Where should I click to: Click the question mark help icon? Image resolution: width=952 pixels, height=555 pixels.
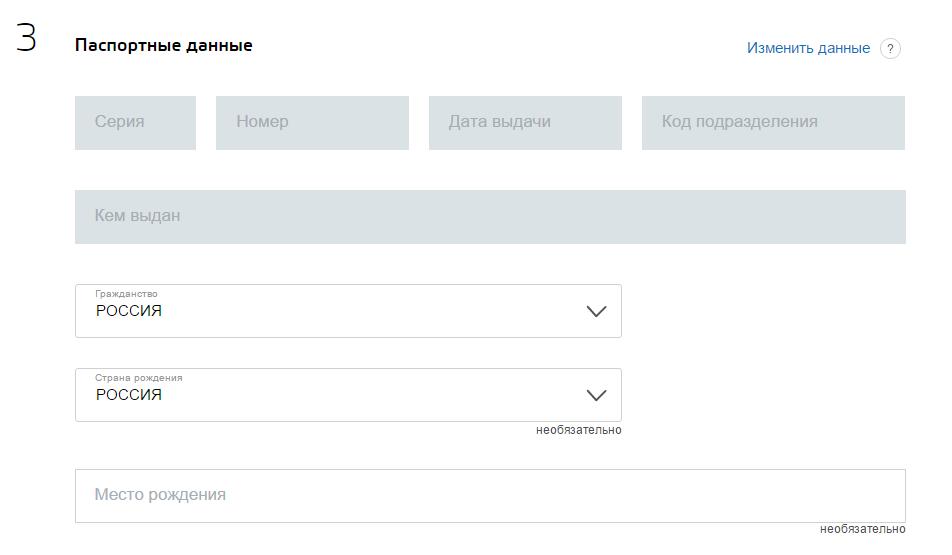pyautogui.click(x=890, y=49)
